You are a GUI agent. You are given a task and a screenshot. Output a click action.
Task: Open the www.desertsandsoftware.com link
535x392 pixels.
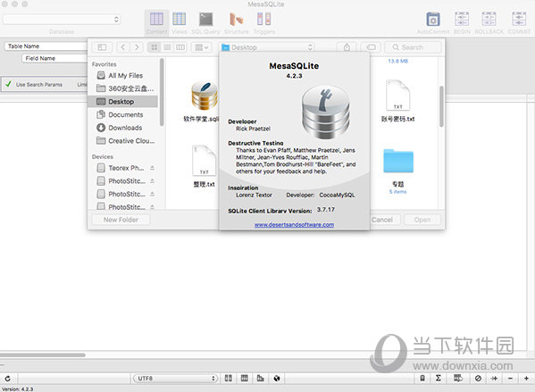pos(294,224)
